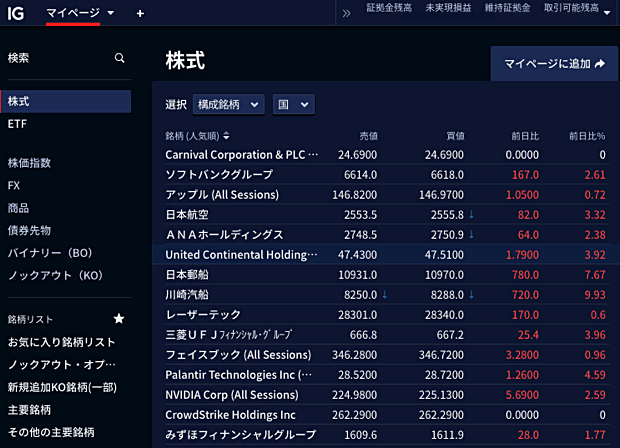
Task: Select みずほフィナンシャルグループ row
Action: [386, 435]
